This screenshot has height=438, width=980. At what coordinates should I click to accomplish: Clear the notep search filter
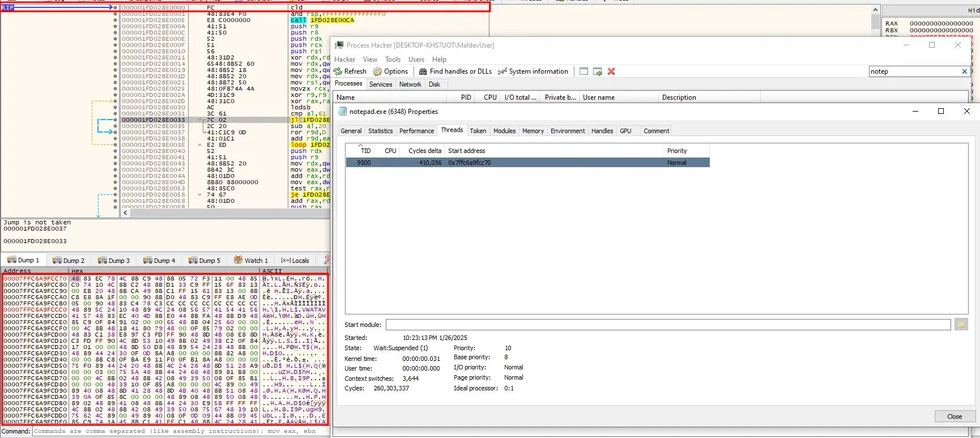(964, 71)
